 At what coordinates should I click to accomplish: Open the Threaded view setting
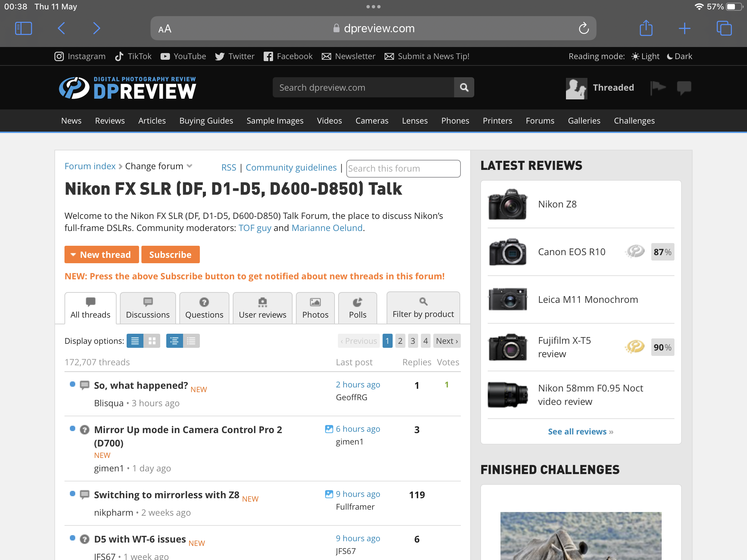613,88
